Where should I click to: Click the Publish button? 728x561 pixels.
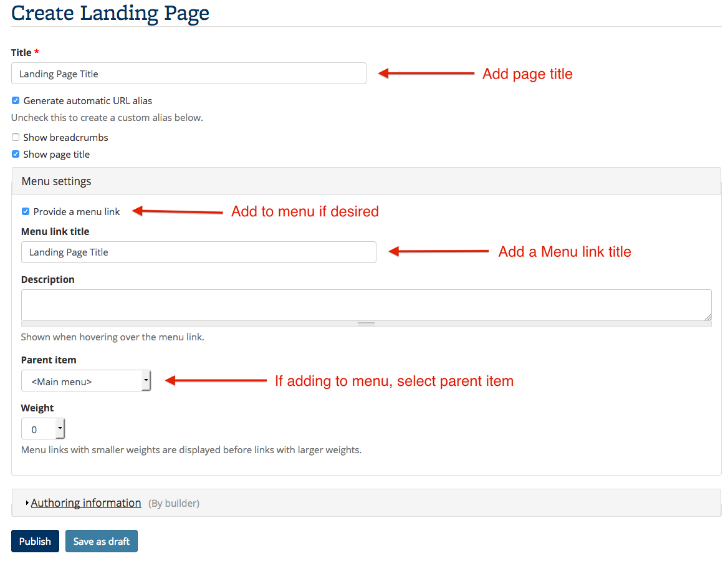36,541
